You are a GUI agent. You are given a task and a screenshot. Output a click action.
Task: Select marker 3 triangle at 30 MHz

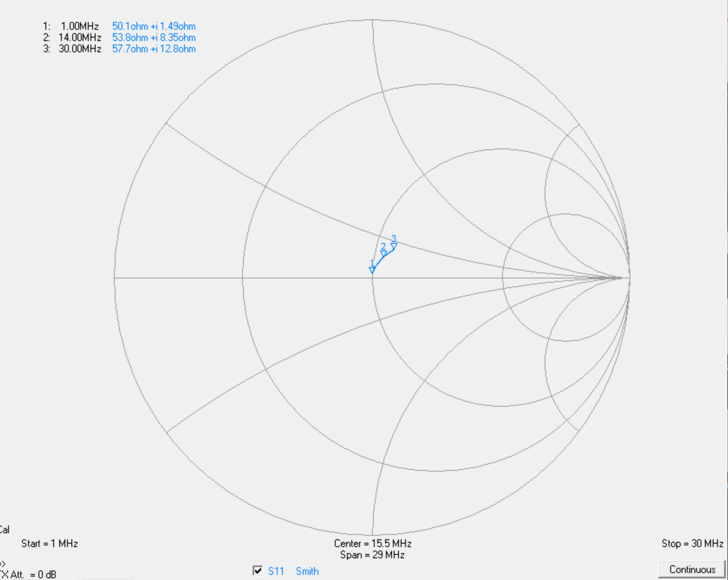pyautogui.click(x=393, y=246)
